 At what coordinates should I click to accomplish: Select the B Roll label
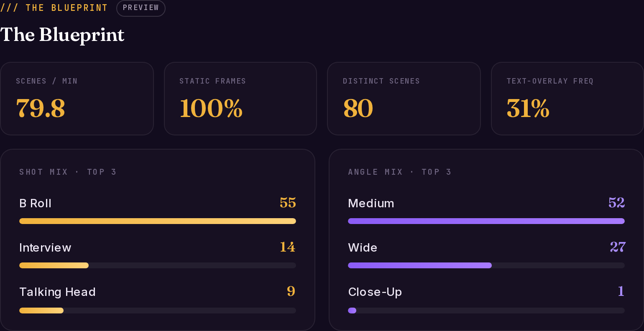(x=36, y=204)
